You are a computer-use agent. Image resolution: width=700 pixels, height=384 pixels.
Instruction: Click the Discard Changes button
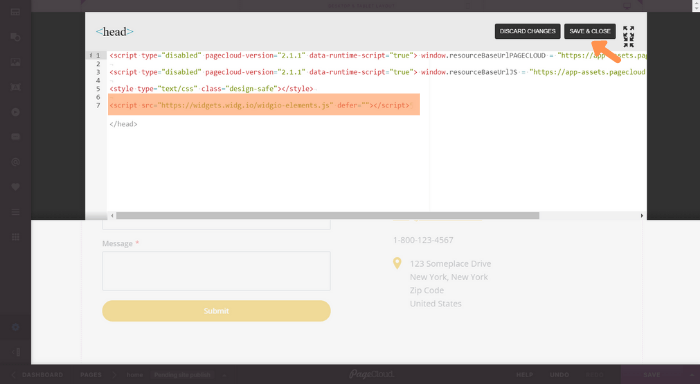tap(527, 31)
